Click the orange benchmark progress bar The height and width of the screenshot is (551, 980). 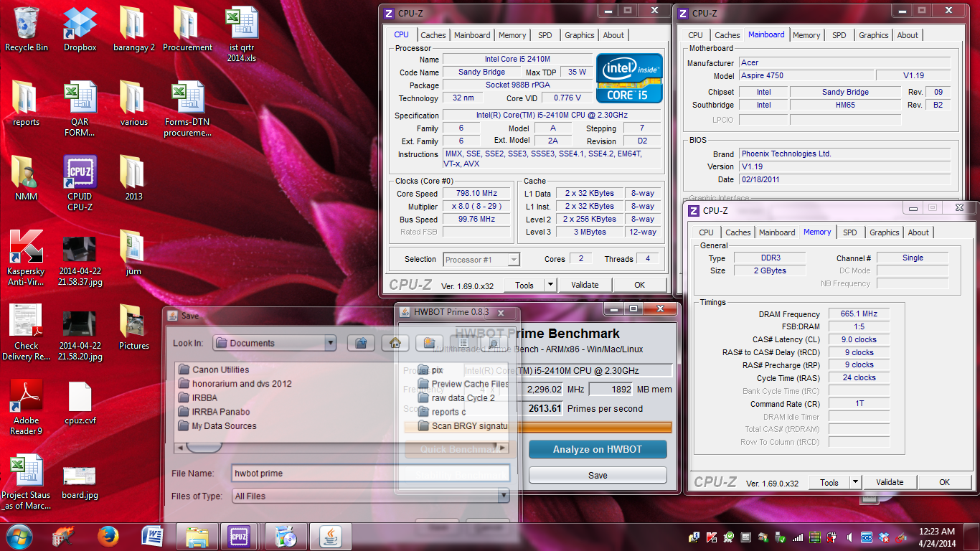[538, 427]
